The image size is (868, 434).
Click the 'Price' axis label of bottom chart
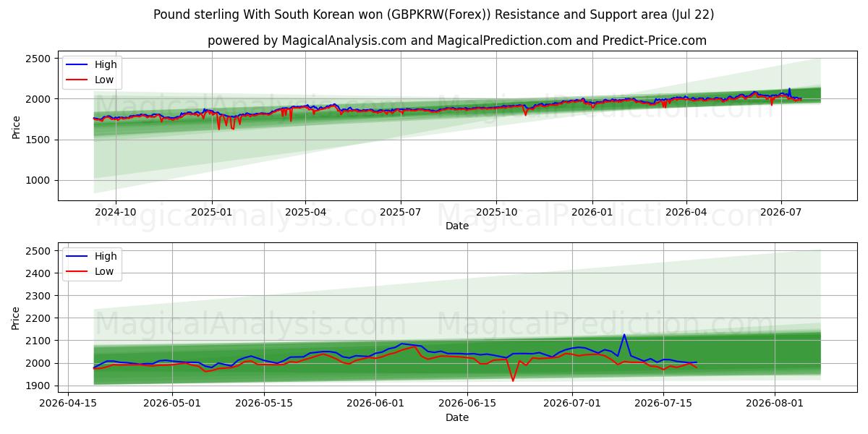tap(16, 318)
